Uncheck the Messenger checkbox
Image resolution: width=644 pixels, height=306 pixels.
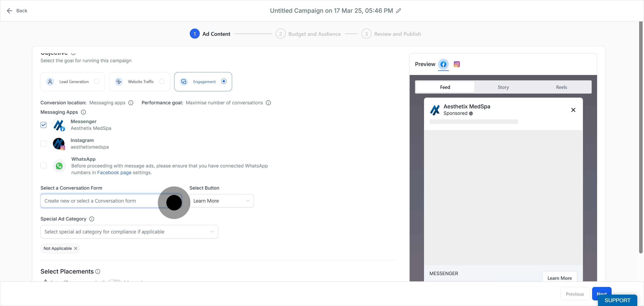click(x=44, y=125)
